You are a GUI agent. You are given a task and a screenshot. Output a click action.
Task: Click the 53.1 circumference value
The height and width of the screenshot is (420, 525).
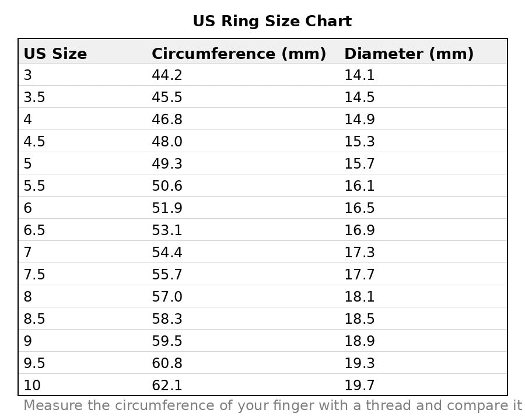point(167,230)
